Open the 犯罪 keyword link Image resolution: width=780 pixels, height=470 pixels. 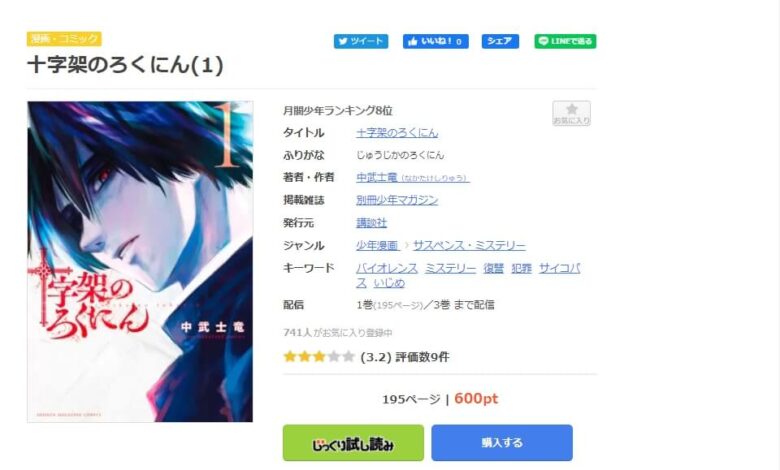pos(521,269)
